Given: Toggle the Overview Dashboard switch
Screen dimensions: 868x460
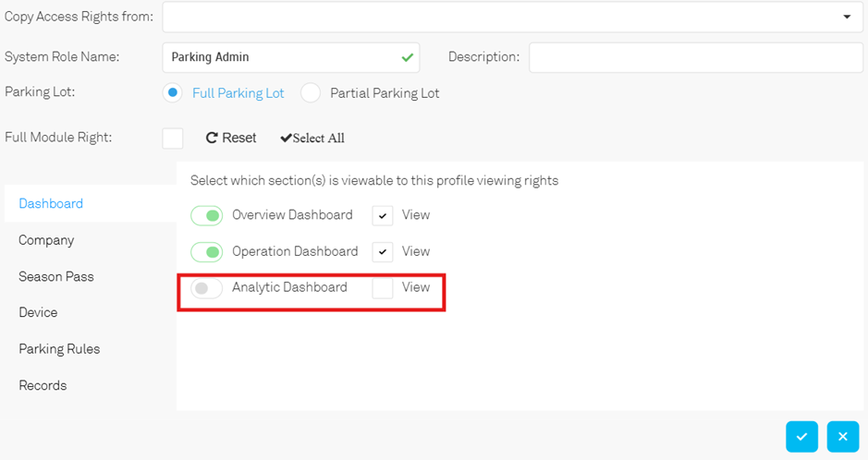Looking at the screenshot, I should pos(206,215).
